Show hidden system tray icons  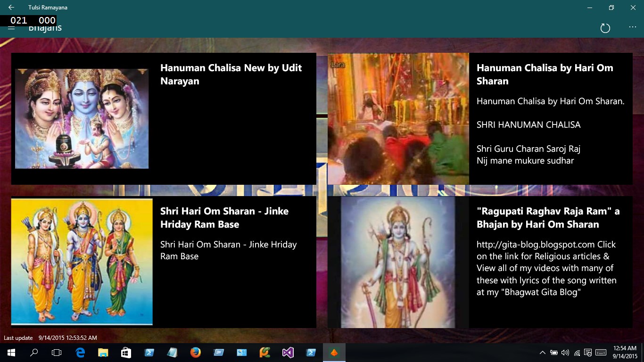[543, 353]
